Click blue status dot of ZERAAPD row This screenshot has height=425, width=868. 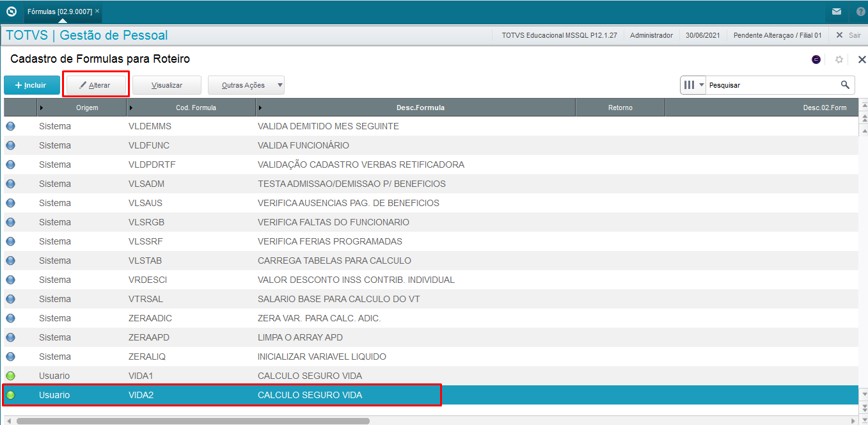[10, 337]
